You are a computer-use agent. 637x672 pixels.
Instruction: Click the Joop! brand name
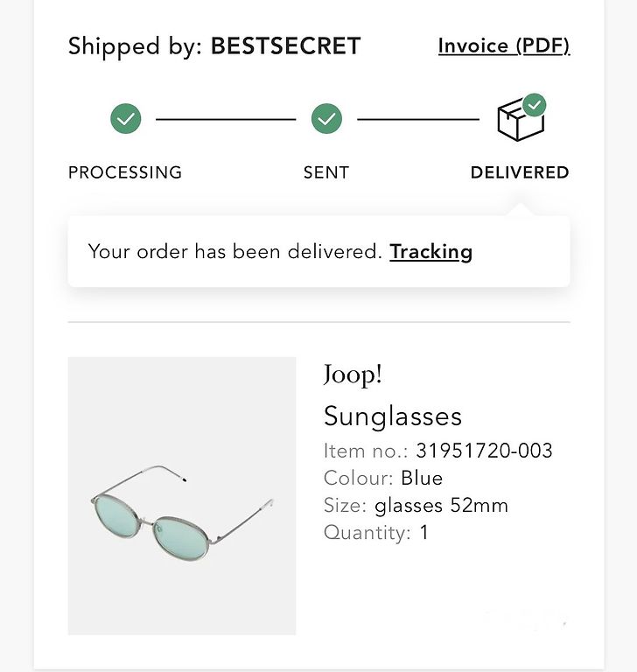[x=353, y=375]
